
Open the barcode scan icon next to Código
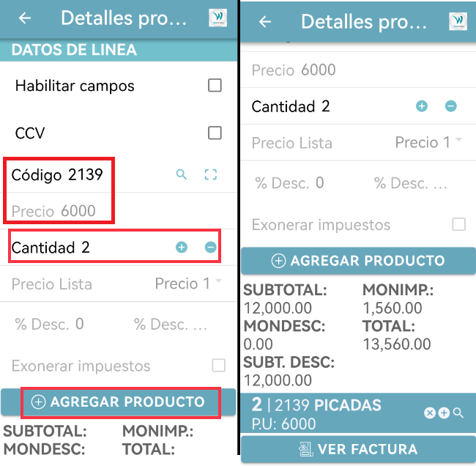211,174
